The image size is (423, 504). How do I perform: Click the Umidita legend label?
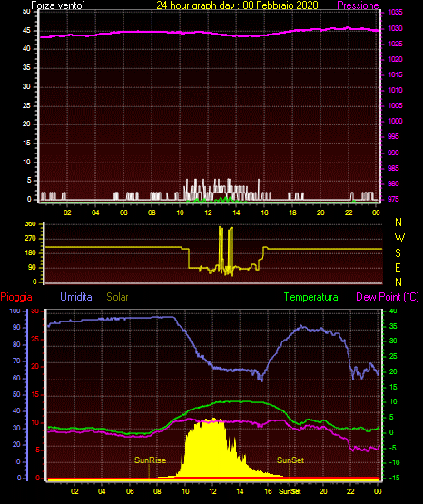click(x=76, y=297)
